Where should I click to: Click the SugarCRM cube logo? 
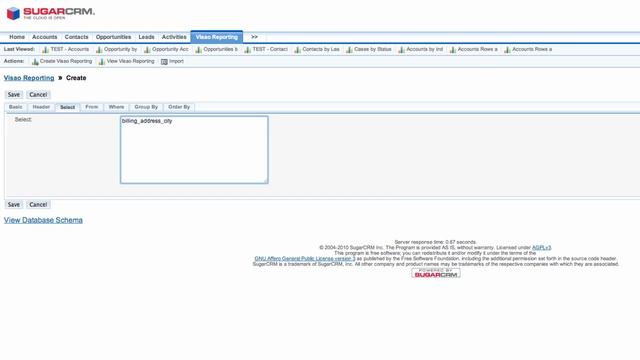pyautogui.click(x=13, y=13)
